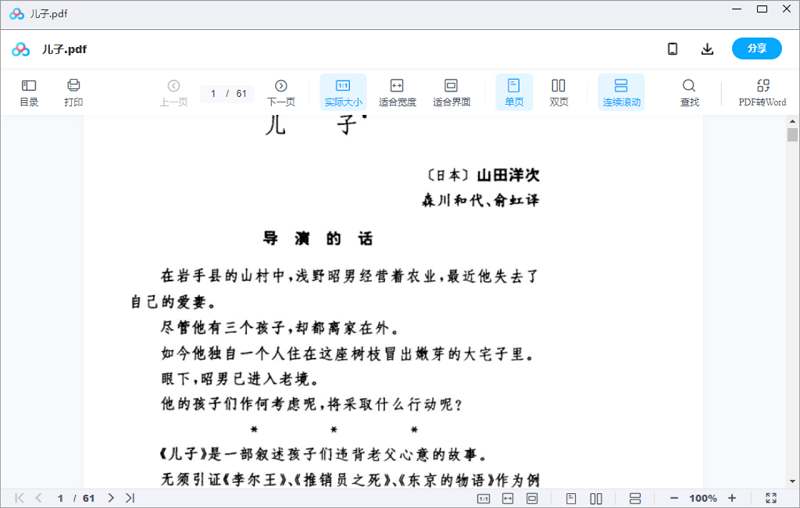Click the download icon in header
The height and width of the screenshot is (508, 800).
[x=707, y=49]
